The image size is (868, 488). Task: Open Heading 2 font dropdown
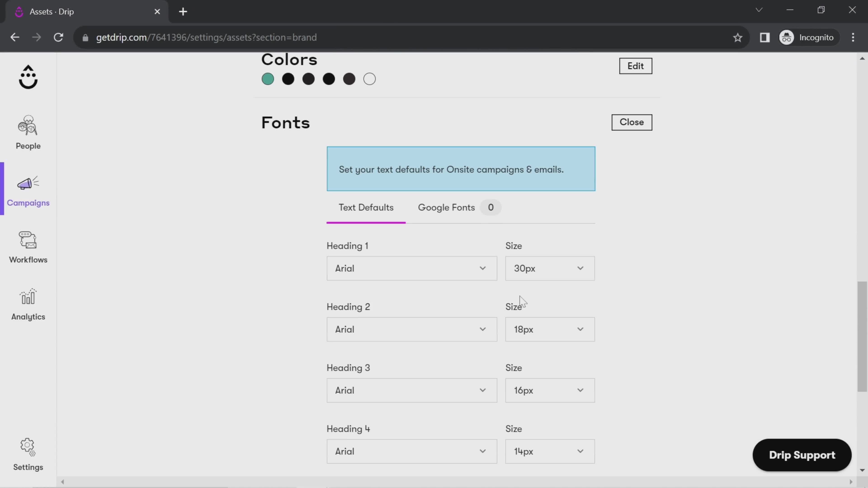point(411,329)
